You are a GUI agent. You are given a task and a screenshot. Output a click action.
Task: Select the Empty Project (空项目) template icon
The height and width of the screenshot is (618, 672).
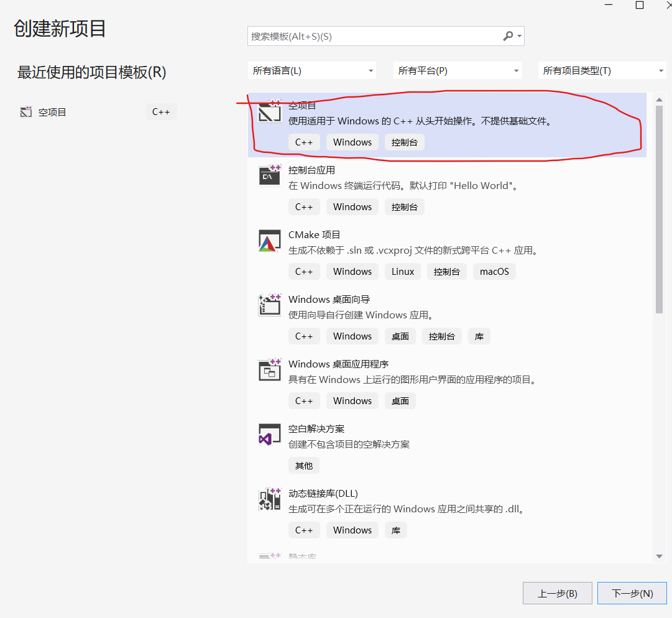(270, 111)
